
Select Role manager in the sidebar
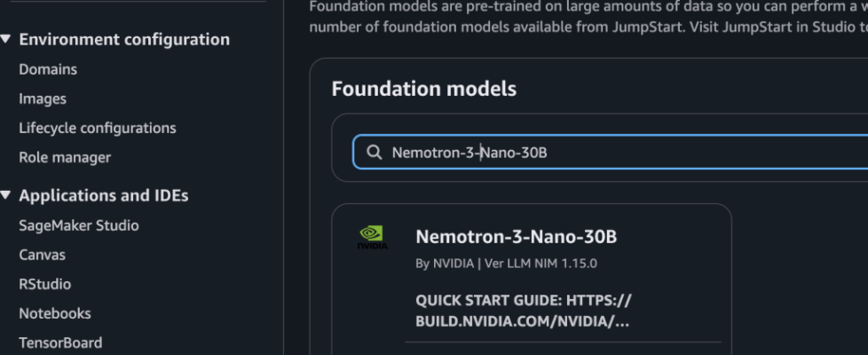(x=65, y=157)
